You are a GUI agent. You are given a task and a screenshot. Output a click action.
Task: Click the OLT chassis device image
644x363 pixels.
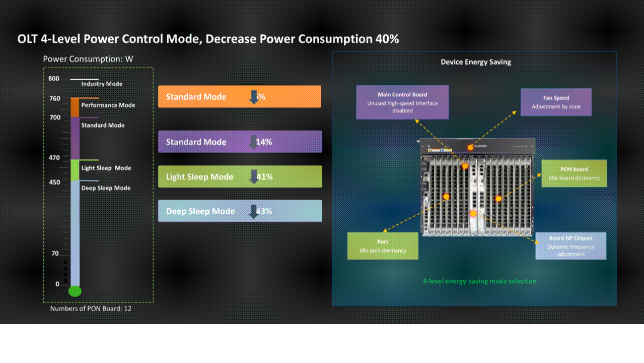pos(477,188)
